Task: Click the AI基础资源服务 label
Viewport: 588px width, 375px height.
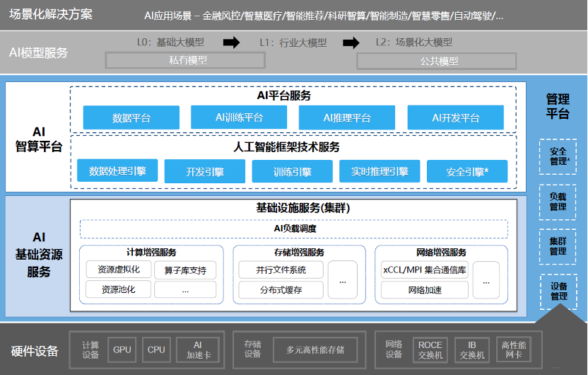Action: pyautogui.click(x=39, y=254)
